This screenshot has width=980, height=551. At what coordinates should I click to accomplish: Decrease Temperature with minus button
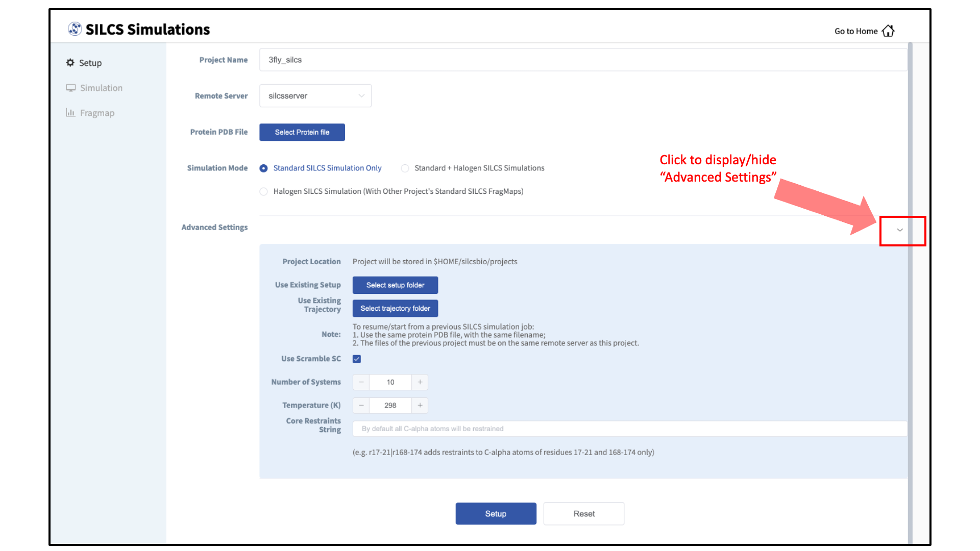pos(361,405)
